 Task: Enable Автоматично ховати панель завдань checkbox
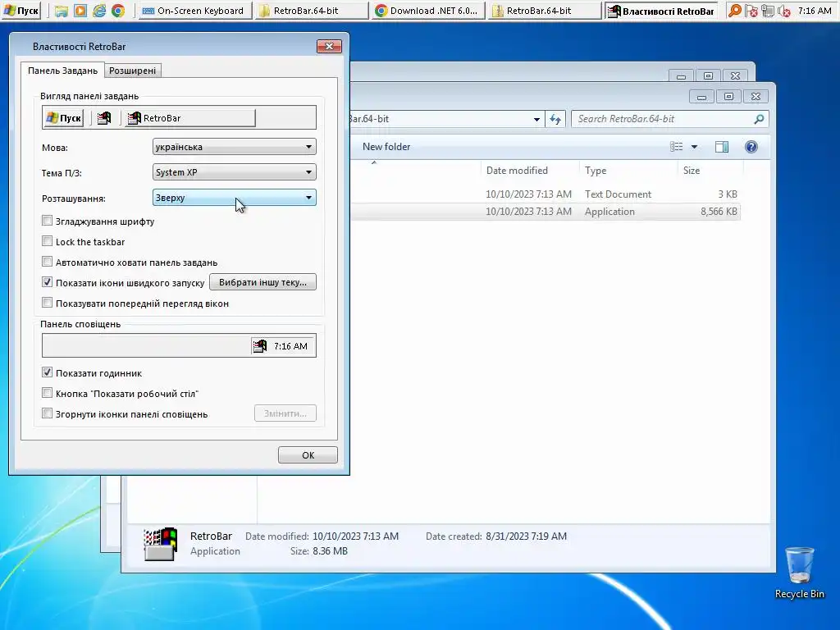(47, 262)
